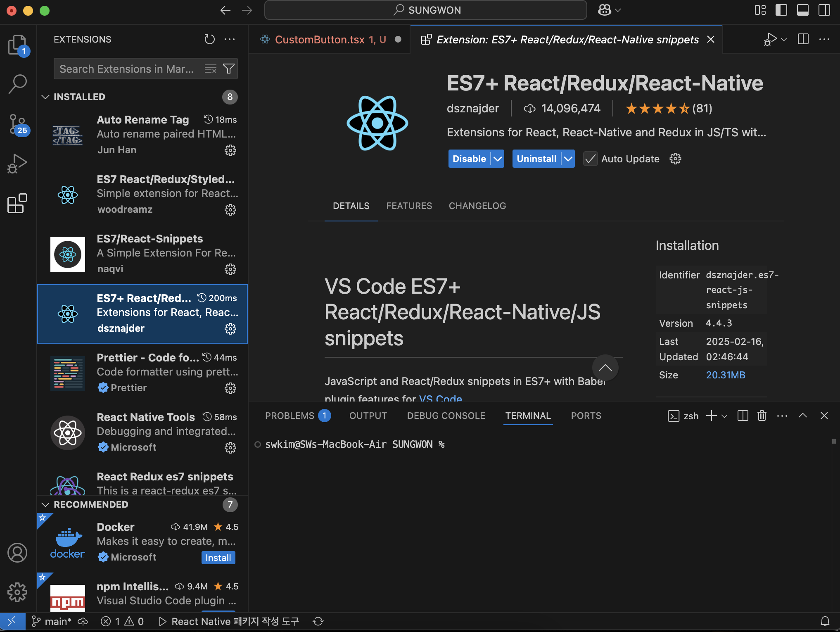Open Prettier extension manage gear
The image size is (840, 632).
click(230, 388)
